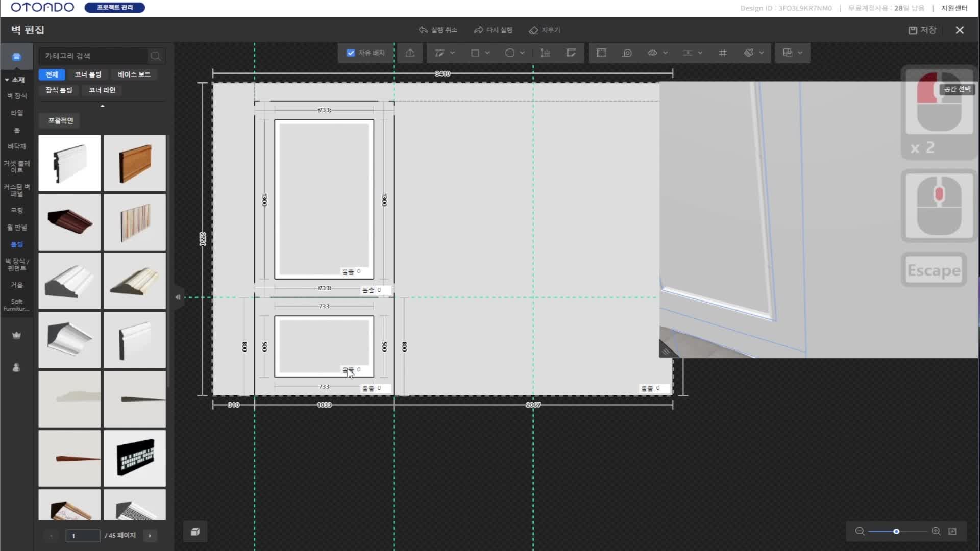
Task: Toggle the visibility eye icon in toolbar
Action: coord(652,53)
